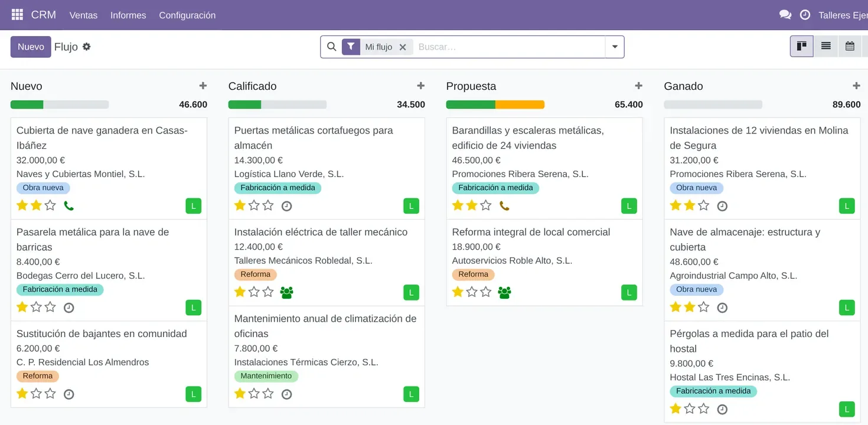This screenshot has width=868, height=425.
Task: Set third star on Instalaciones de 12 viviendas card
Action: click(704, 205)
